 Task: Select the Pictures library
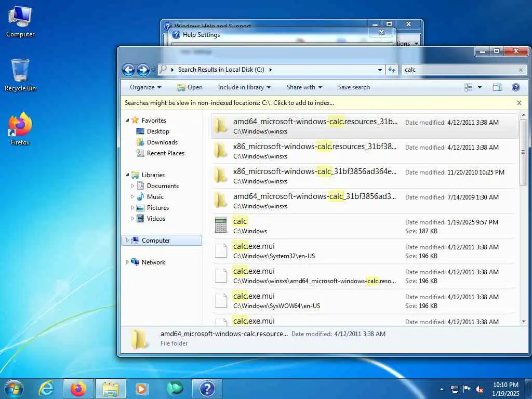[x=158, y=208]
